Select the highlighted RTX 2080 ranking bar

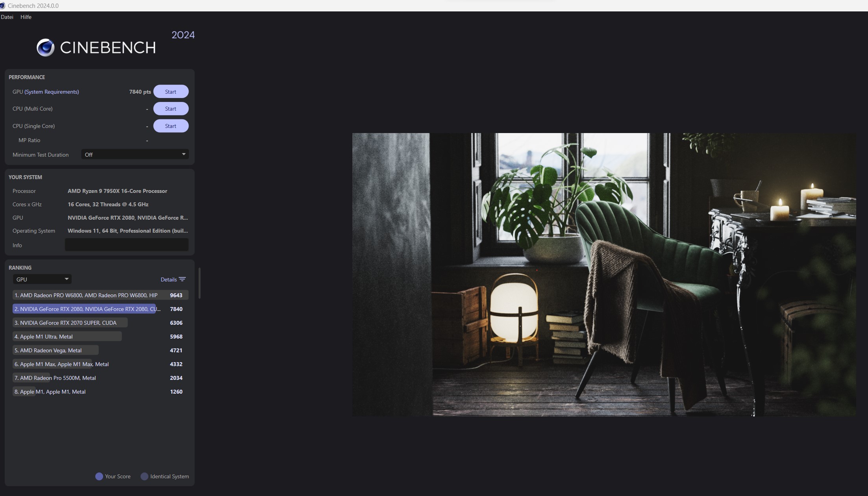[85, 309]
